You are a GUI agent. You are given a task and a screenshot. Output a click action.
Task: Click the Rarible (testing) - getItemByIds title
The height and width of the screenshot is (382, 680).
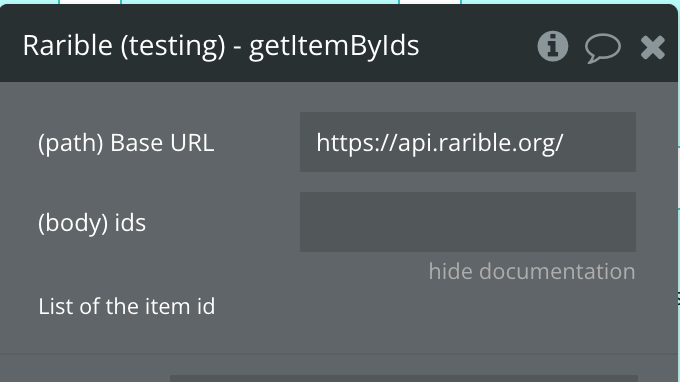pos(221,46)
